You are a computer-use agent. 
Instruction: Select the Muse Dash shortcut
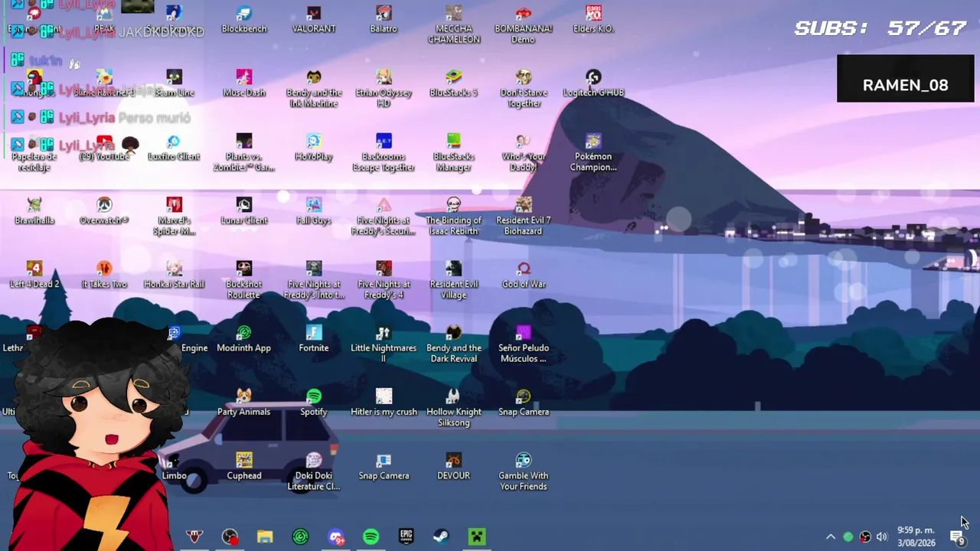[244, 83]
